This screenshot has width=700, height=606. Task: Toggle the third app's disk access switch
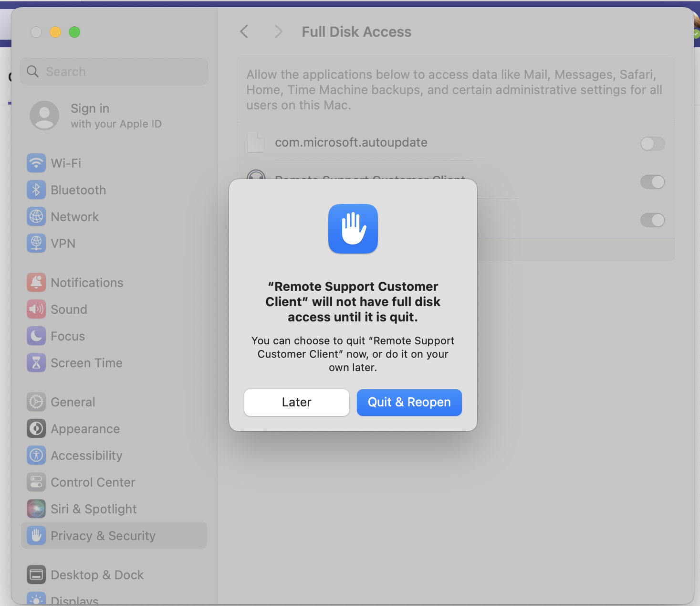coord(652,220)
